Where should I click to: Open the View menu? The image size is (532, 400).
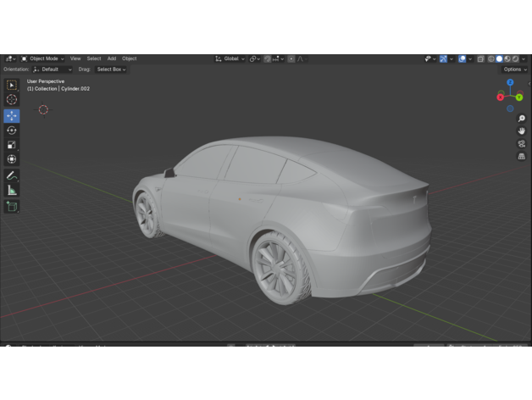pos(75,58)
